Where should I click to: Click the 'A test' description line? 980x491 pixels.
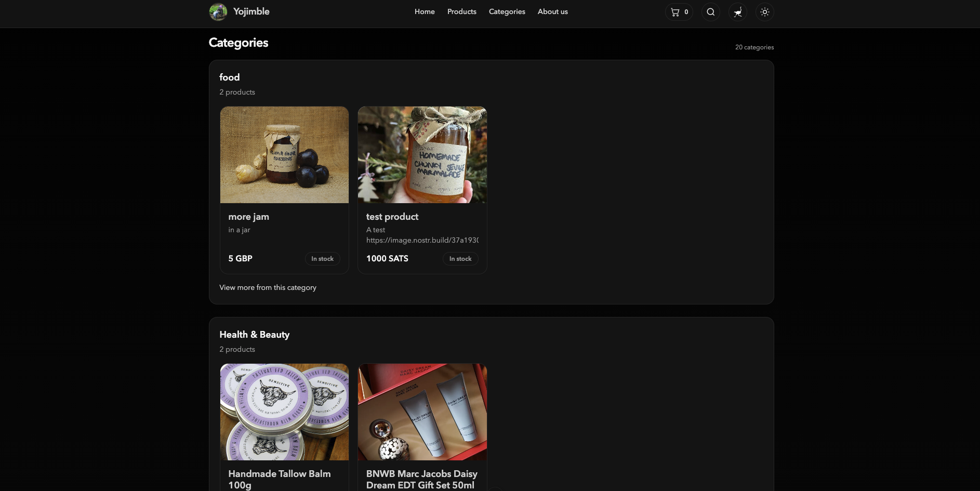tap(376, 230)
